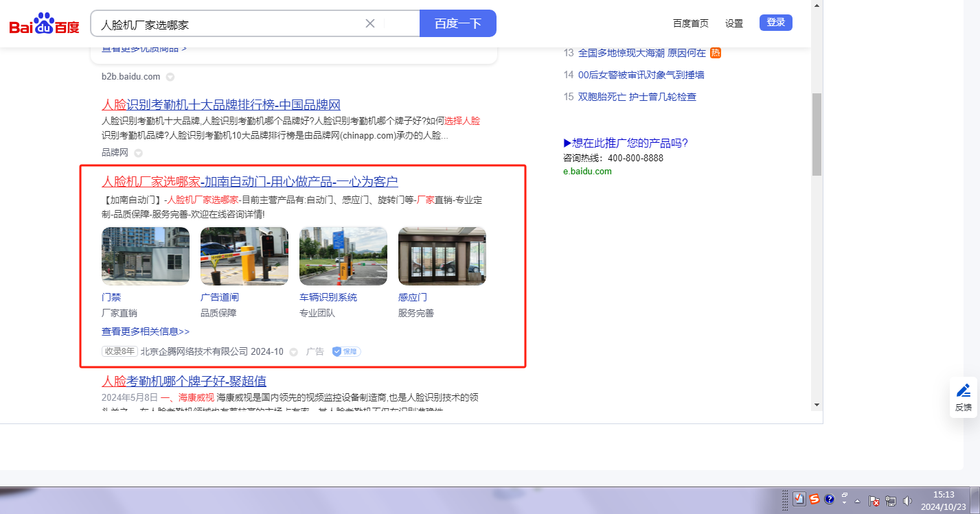Image resolution: width=980 pixels, height=514 pixels.
Task: Expand the dropdown arrow beside 品牌网
Action: tap(138, 153)
